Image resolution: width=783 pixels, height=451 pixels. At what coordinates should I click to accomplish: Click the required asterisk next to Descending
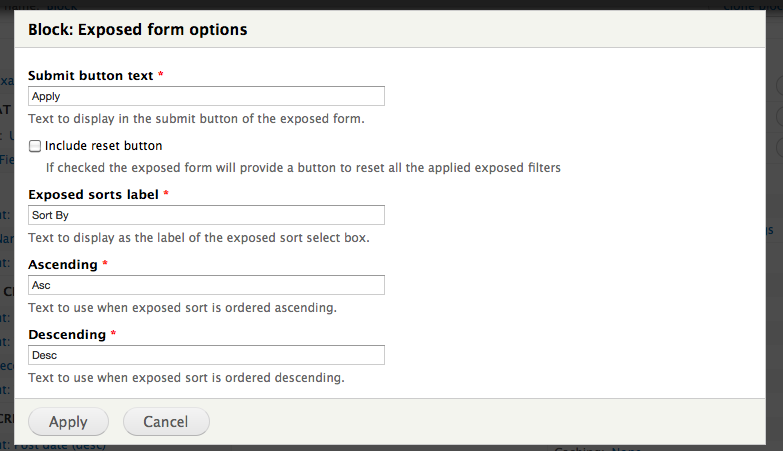click(x=113, y=334)
